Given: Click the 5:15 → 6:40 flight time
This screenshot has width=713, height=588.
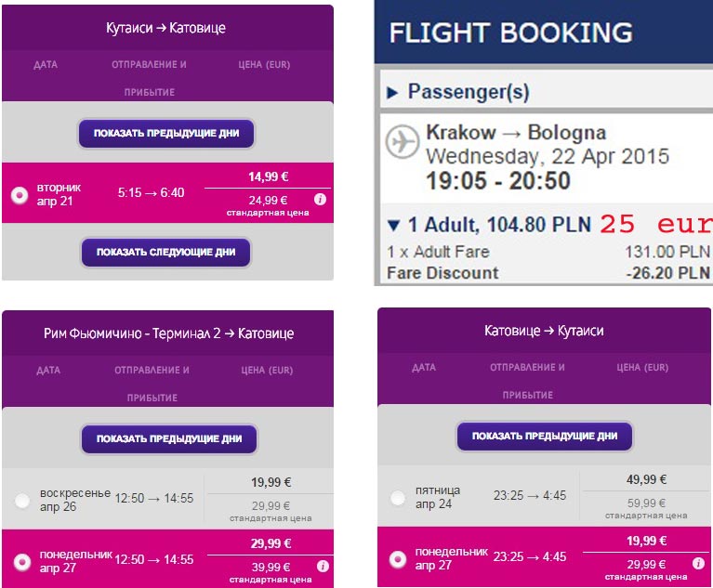Looking at the screenshot, I should pyautogui.click(x=151, y=193).
